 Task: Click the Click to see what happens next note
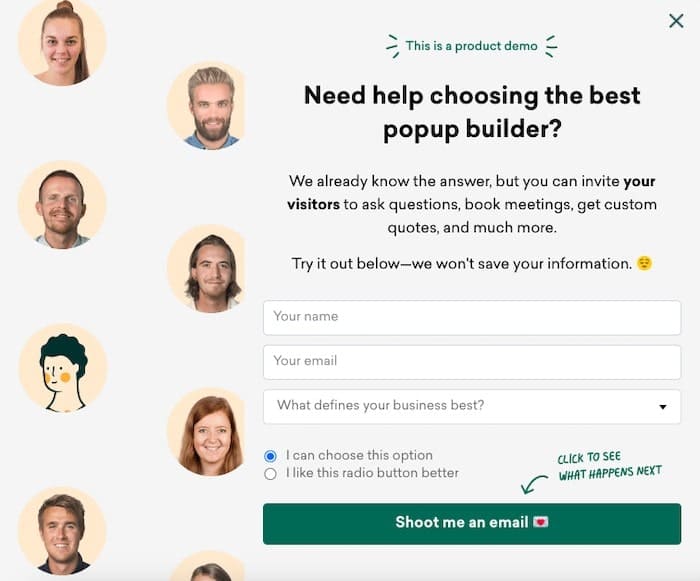point(609,465)
